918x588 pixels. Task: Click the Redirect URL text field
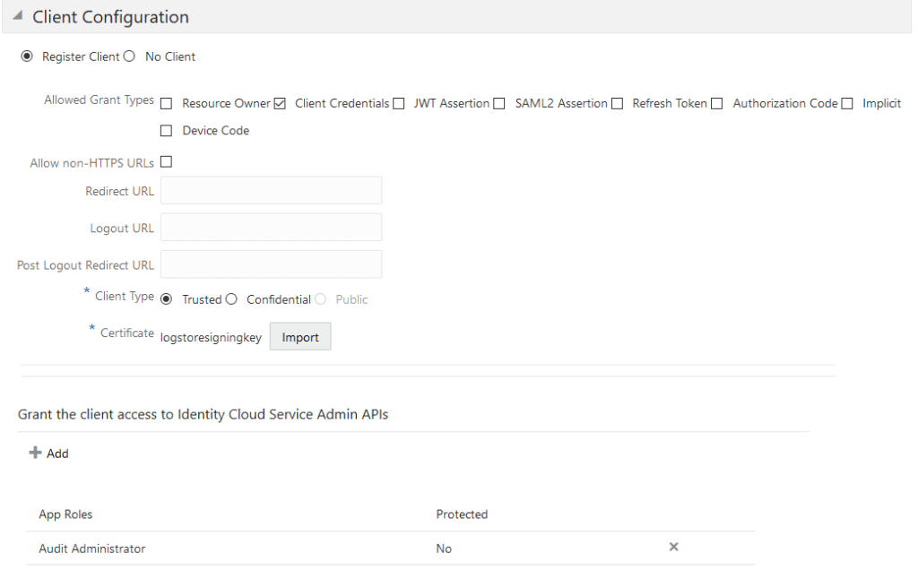[x=271, y=191]
